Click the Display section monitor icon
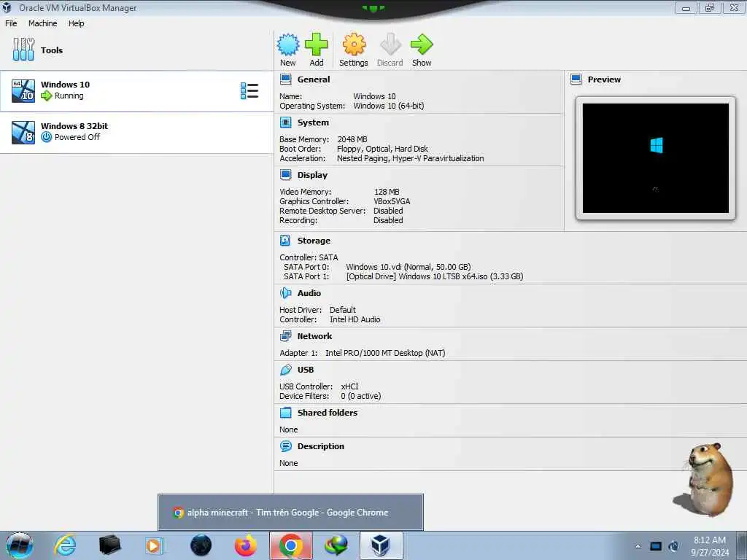 click(286, 175)
